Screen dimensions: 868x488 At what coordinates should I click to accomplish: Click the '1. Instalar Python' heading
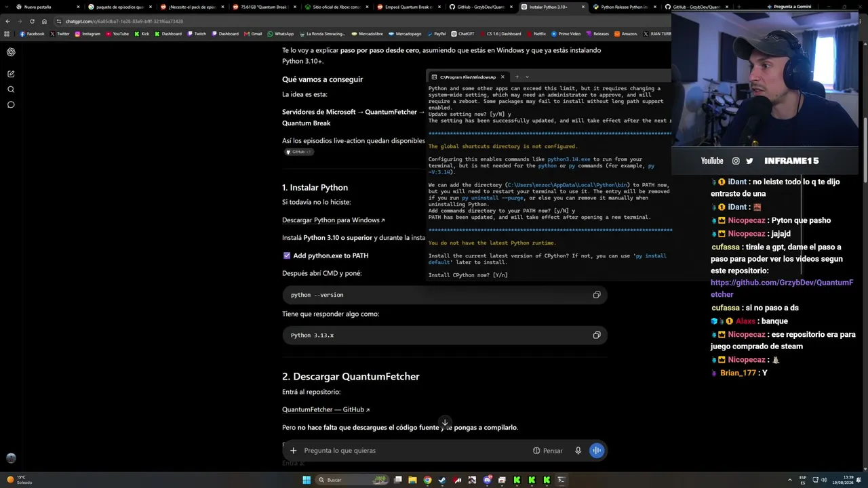315,188
